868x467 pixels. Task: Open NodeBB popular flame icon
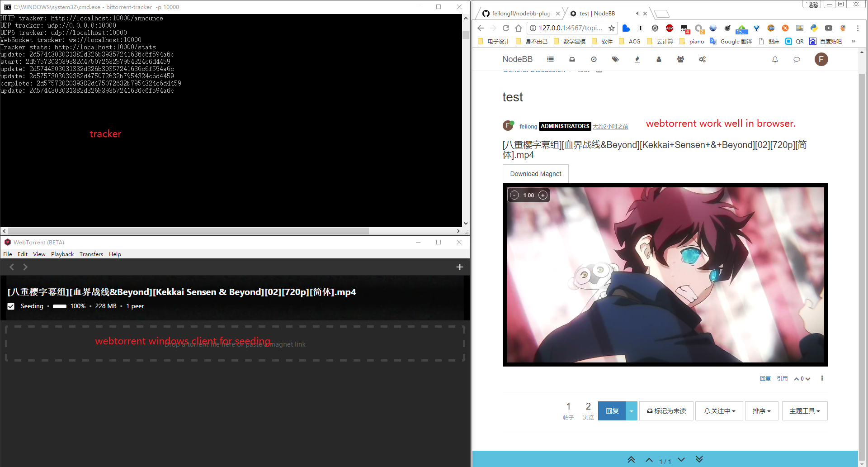(x=637, y=59)
